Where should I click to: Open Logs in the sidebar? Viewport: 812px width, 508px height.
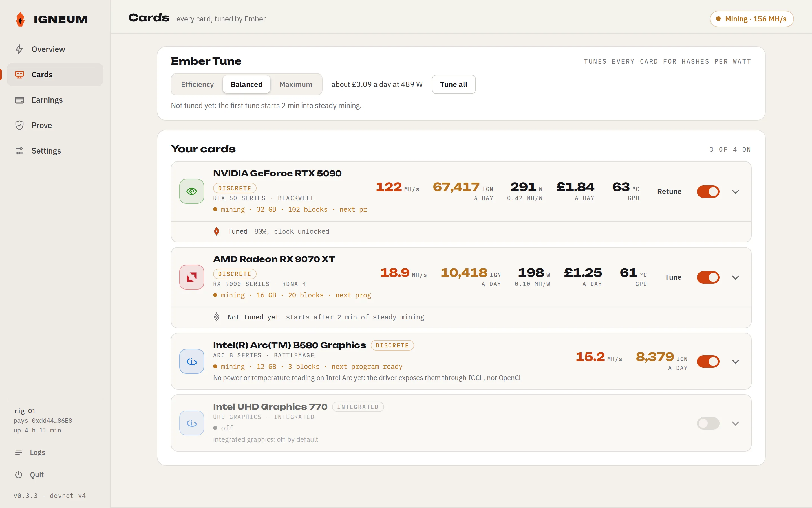coord(55,452)
